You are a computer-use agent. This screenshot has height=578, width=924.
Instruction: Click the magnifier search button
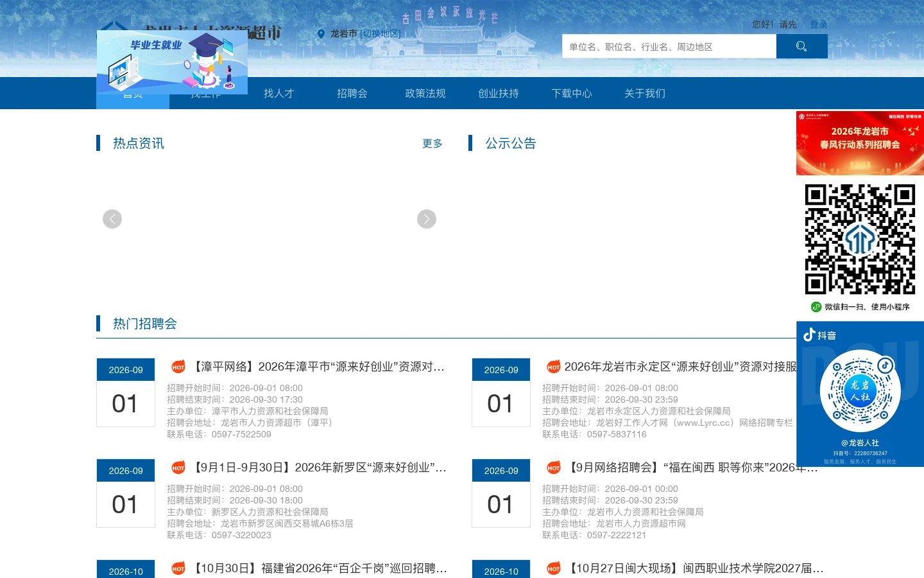(x=801, y=46)
